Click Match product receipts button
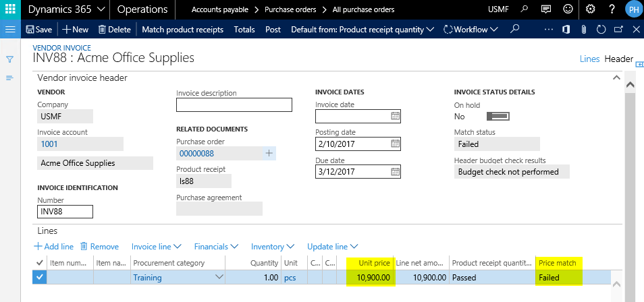The width and height of the screenshot is (644, 302). coord(182,30)
